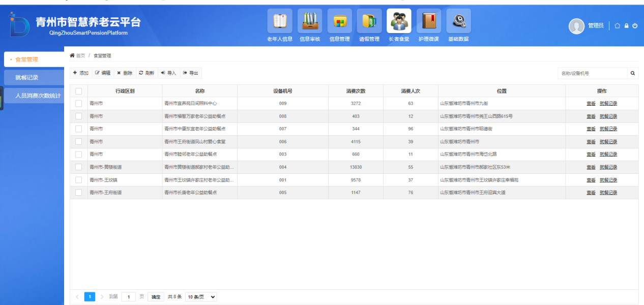Image resolution: width=644 pixels, height=305 pixels.
Task: Click the next page arrow
Action: pos(102,297)
